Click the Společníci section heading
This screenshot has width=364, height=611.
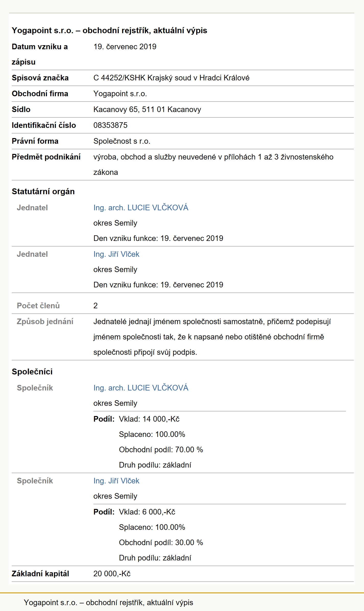(32, 372)
